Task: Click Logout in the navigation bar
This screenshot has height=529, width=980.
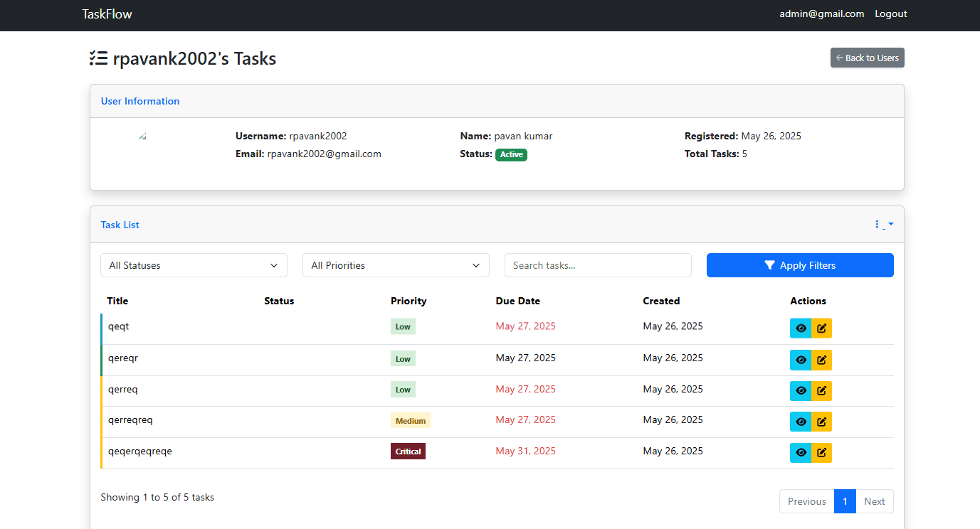Action: [890, 14]
